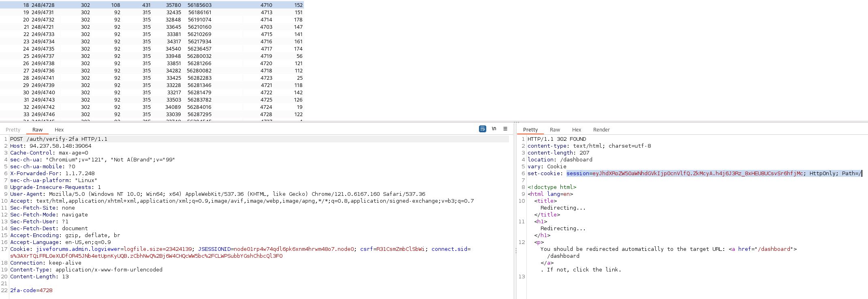Click the value 56287295 in row 33

point(199,114)
